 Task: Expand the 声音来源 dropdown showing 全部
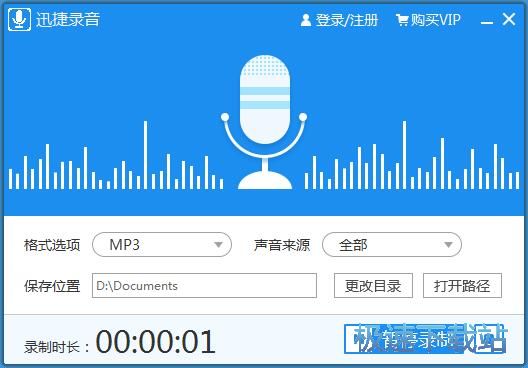[x=392, y=245]
